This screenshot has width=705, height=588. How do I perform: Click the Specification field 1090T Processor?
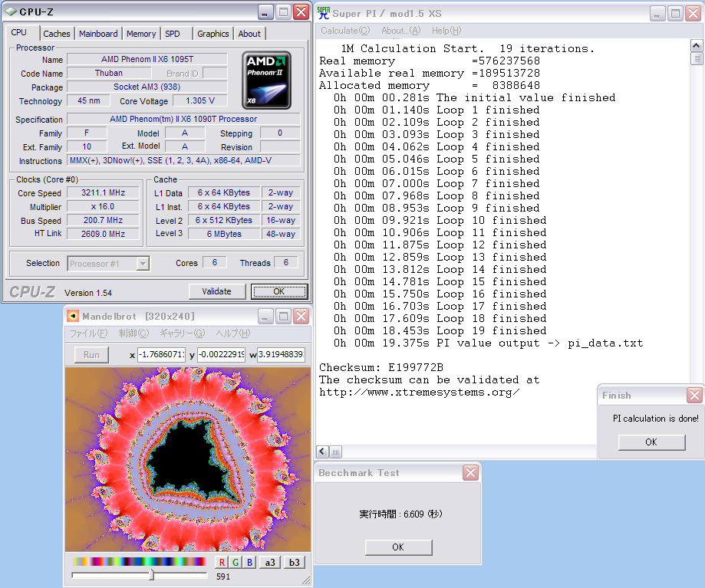[x=183, y=119]
